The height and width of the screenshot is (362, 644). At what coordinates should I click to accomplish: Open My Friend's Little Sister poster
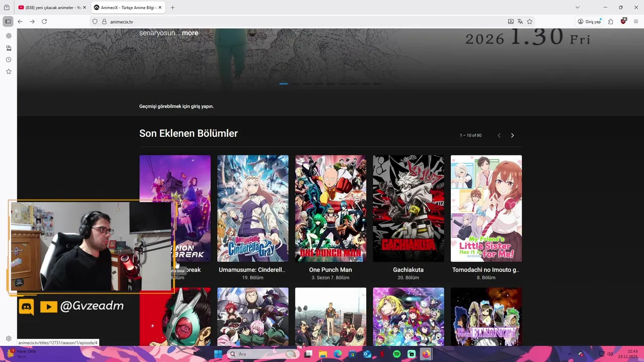tap(486, 208)
